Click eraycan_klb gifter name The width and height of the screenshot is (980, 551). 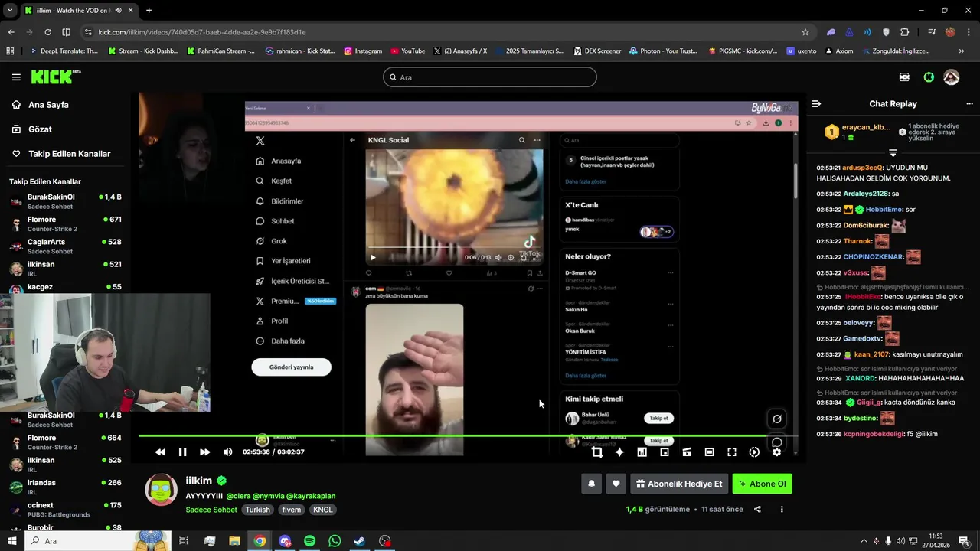pyautogui.click(x=866, y=127)
